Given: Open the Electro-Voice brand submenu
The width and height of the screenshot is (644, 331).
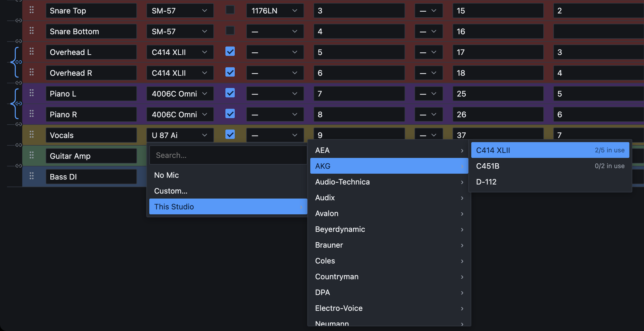Looking at the screenshot, I should point(389,308).
